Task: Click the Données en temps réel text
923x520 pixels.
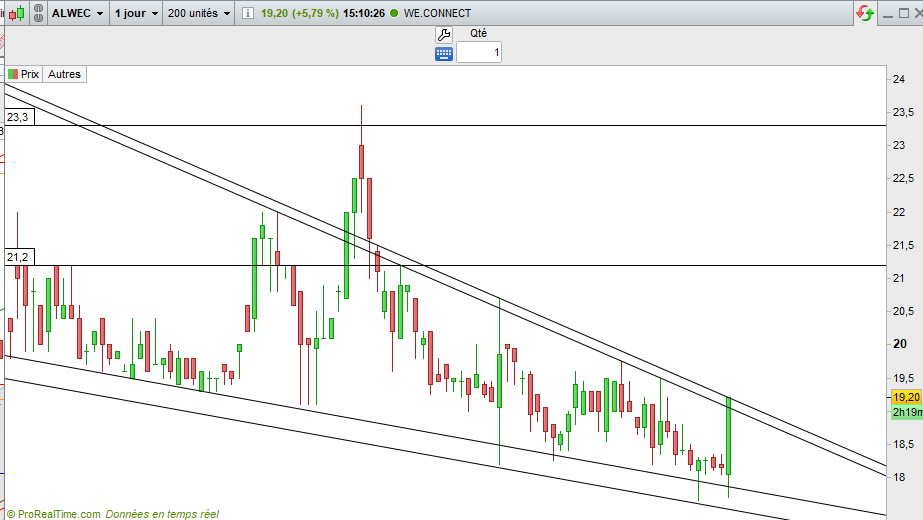Action: (x=162, y=514)
